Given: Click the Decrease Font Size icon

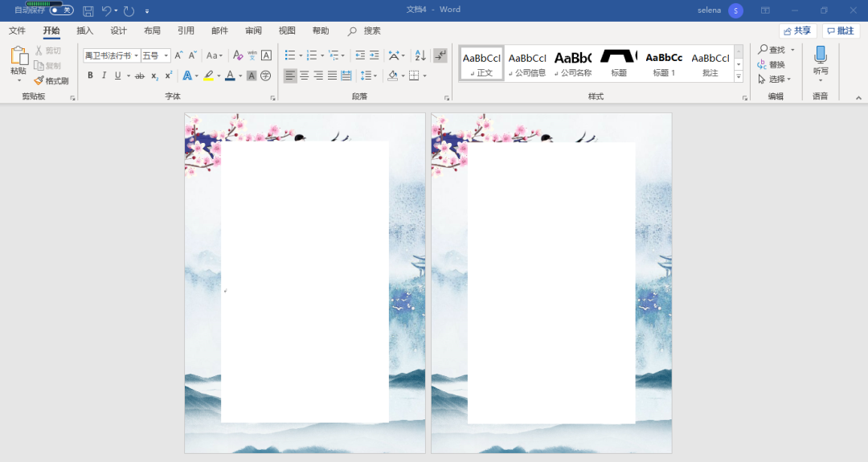Looking at the screenshot, I should point(193,55).
